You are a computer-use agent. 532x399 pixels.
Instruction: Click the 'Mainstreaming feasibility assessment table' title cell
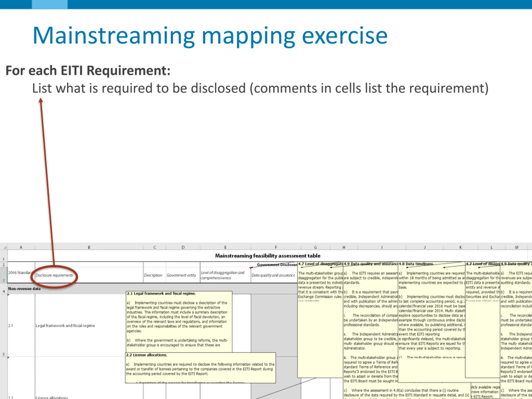[268, 256]
